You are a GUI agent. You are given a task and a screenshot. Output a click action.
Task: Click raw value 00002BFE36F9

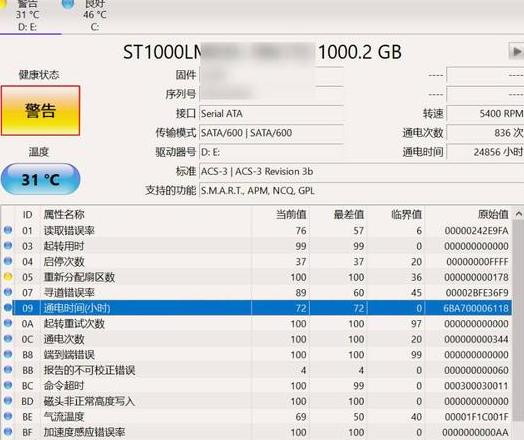477,293
